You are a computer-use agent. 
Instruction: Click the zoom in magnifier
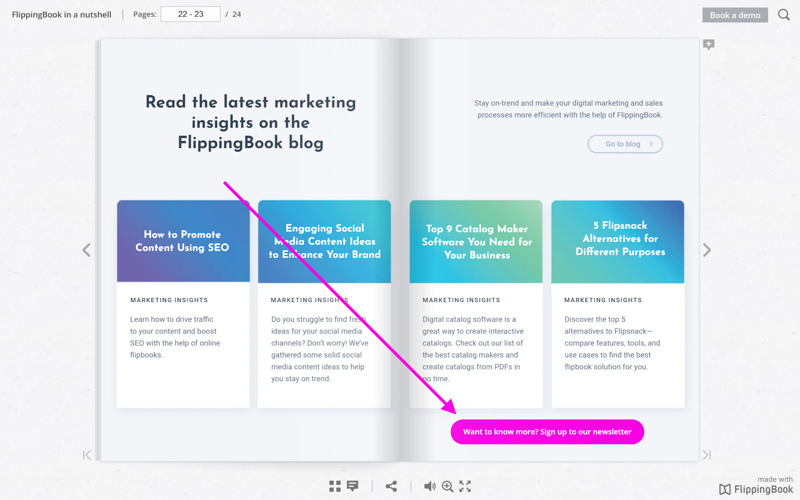[x=447, y=486]
